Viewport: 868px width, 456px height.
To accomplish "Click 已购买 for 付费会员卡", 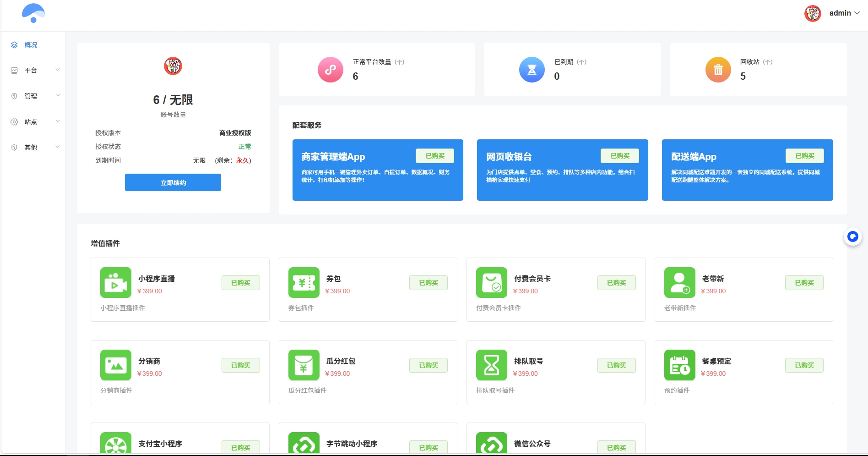I will point(617,283).
